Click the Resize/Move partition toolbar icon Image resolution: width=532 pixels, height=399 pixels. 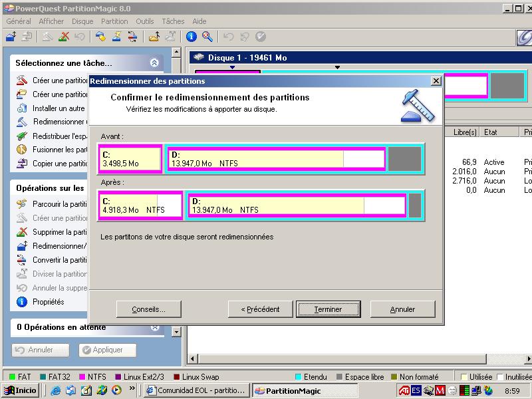(11, 37)
